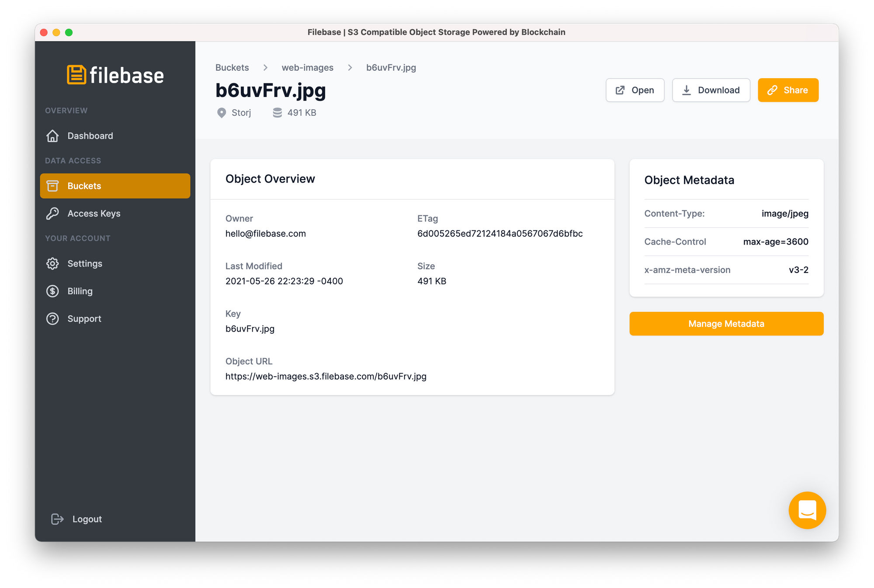Click the Dashboard home icon

(x=52, y=136)
